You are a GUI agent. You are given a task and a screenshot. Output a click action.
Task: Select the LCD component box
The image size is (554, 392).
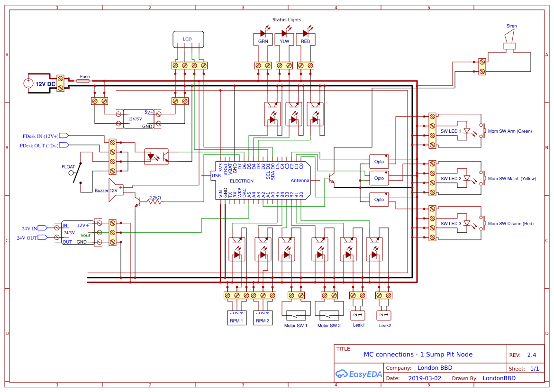(188, 39)
